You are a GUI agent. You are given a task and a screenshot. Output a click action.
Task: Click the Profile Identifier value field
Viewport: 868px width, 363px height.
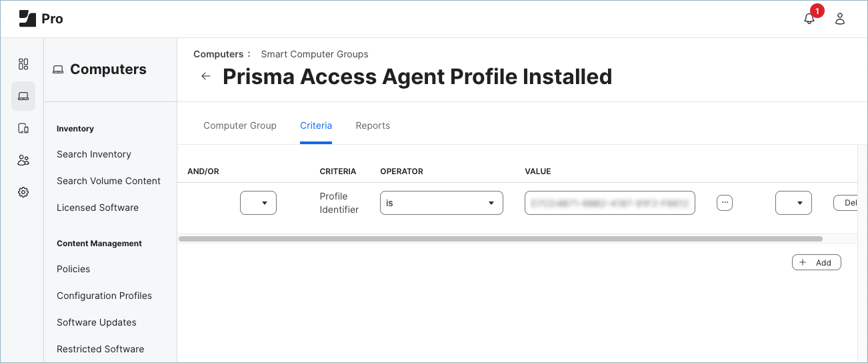coord(609,203)
